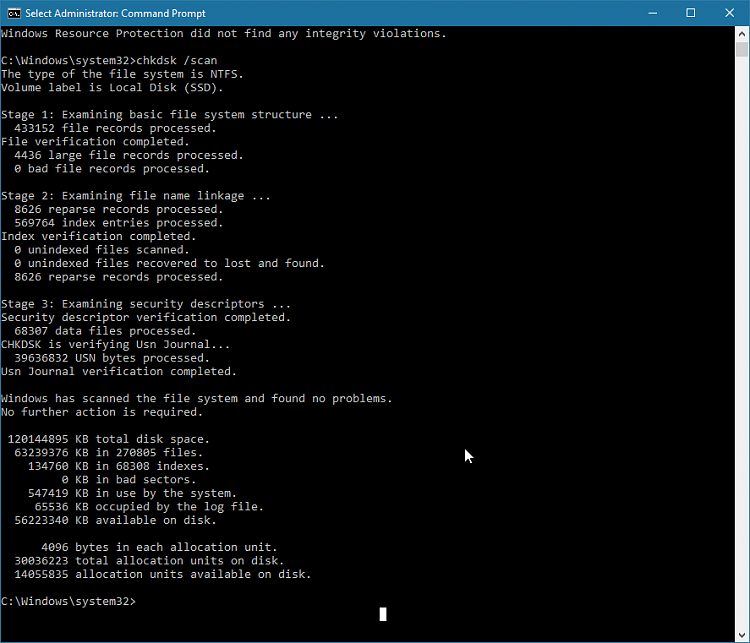Click '65536 KB occupied by the log file.'
The image size is (750, 643).
point(149,507)
